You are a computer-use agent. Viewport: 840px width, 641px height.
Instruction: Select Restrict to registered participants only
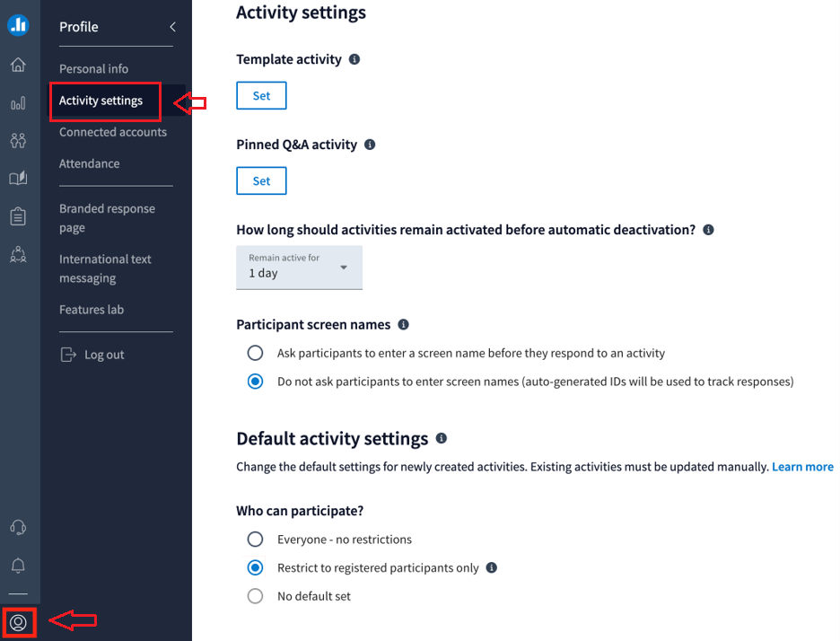tap(255, 567)
